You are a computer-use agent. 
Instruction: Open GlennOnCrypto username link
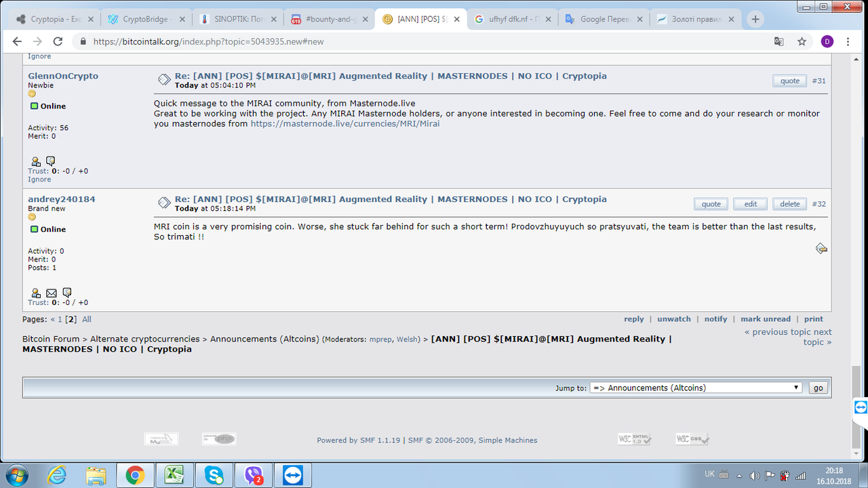pyautogui.click(x=63, y=76)
